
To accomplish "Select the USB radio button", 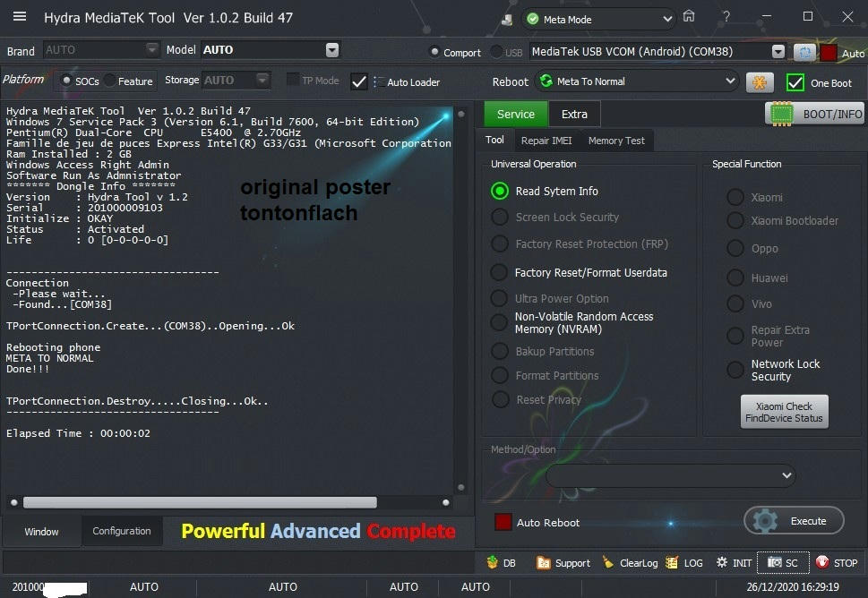I will point(496,52).
